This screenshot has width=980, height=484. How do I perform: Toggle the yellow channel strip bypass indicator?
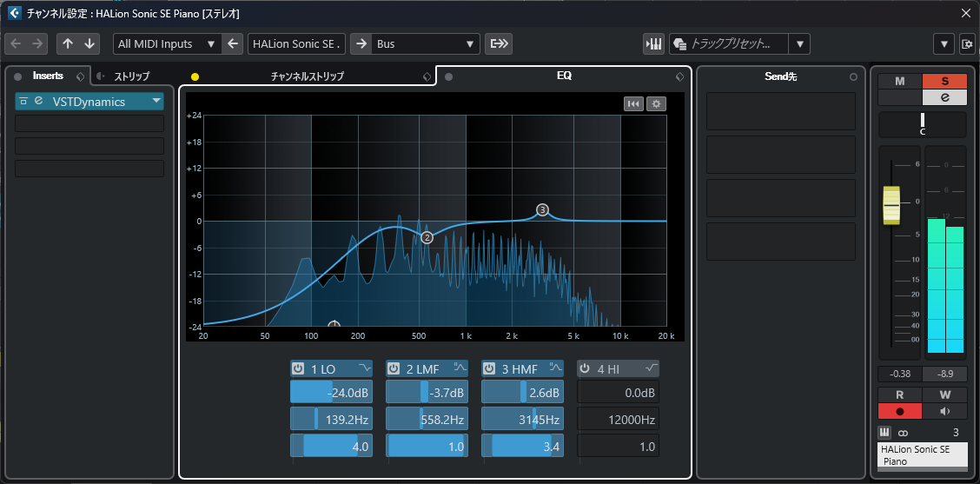click(x=195, y=77)
